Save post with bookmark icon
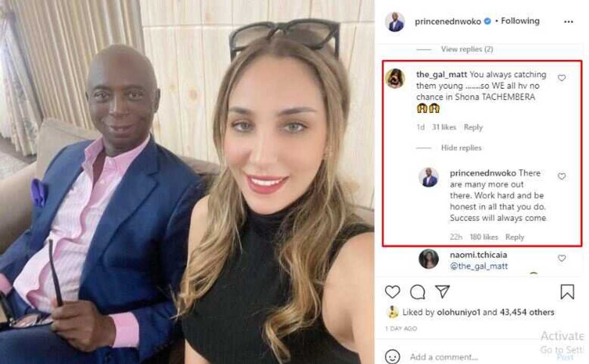This screenshot has height=364, width=589. tap(567, 292)
